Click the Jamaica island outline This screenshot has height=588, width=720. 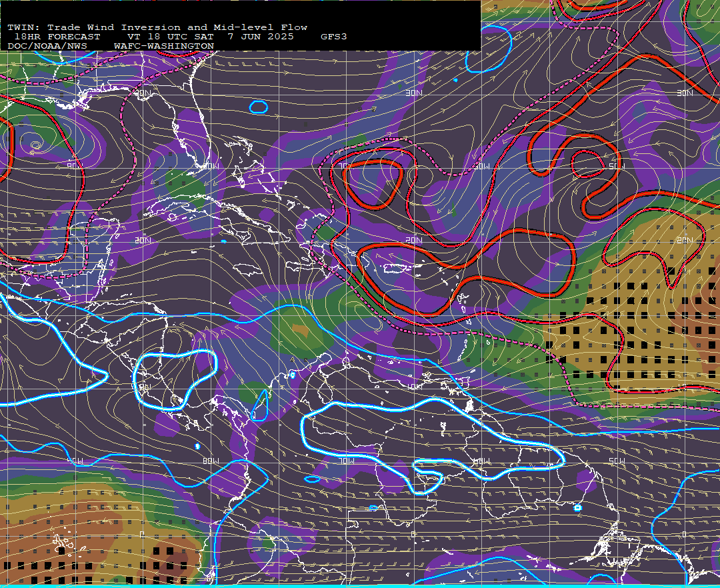[x=249, y=271]
